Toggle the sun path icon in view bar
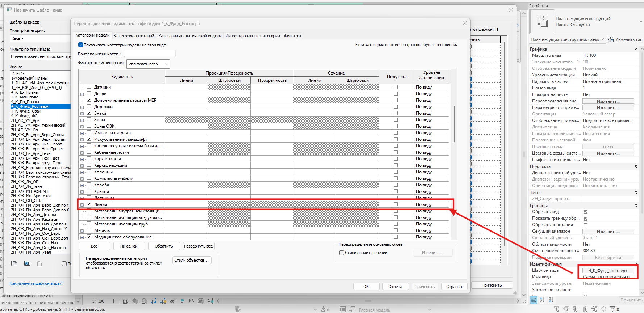644x313 pixels. point(135,301)
